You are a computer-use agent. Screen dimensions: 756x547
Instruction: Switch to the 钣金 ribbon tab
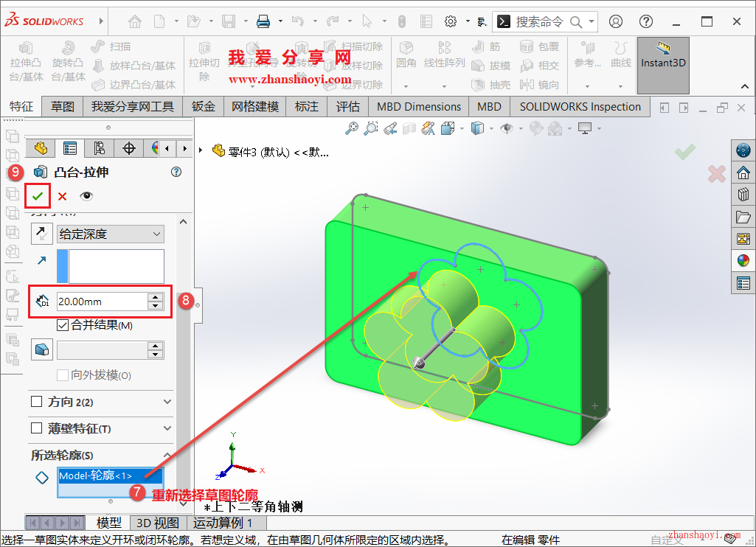203,106
